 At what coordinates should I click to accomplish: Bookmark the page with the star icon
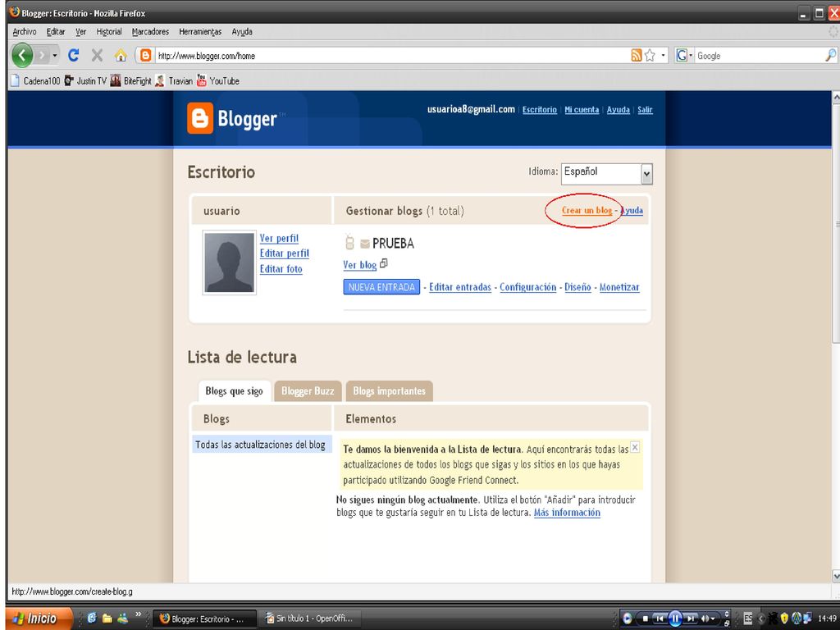(x=650, y=55)
